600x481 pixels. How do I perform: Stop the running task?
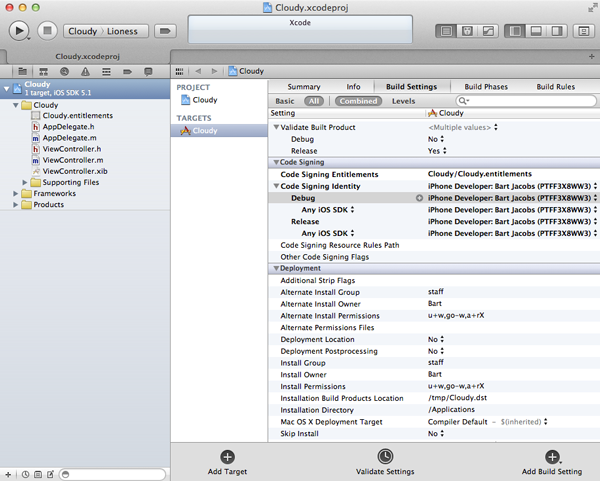(x=47, y=31)
